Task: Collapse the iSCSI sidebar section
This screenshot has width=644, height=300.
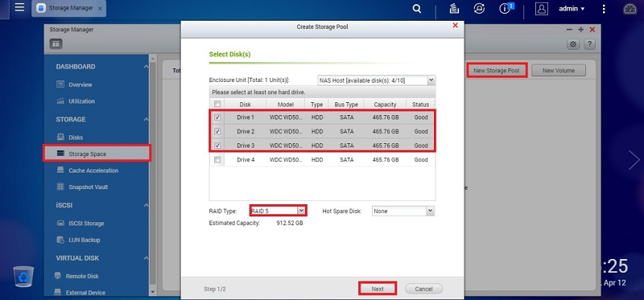Action: (x=146, y=205)
